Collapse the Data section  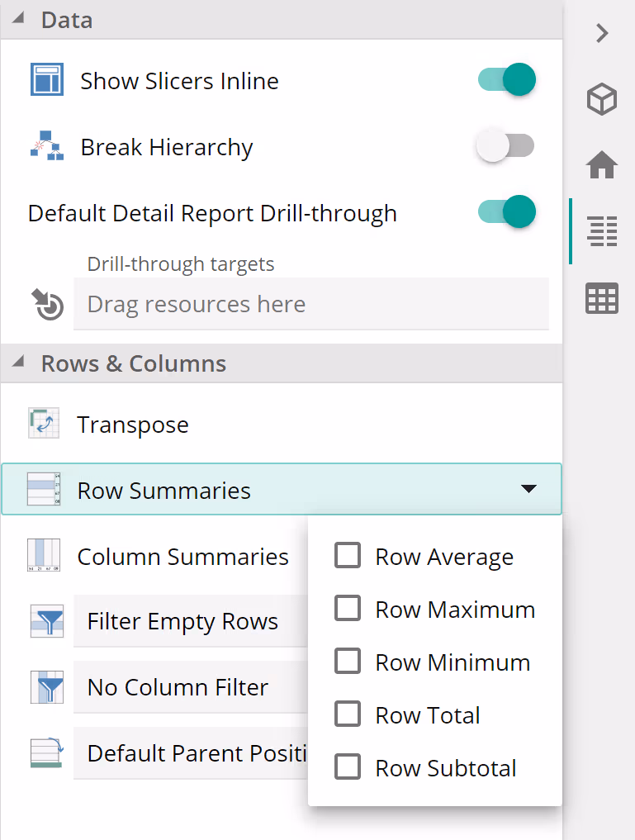(19, 19)
